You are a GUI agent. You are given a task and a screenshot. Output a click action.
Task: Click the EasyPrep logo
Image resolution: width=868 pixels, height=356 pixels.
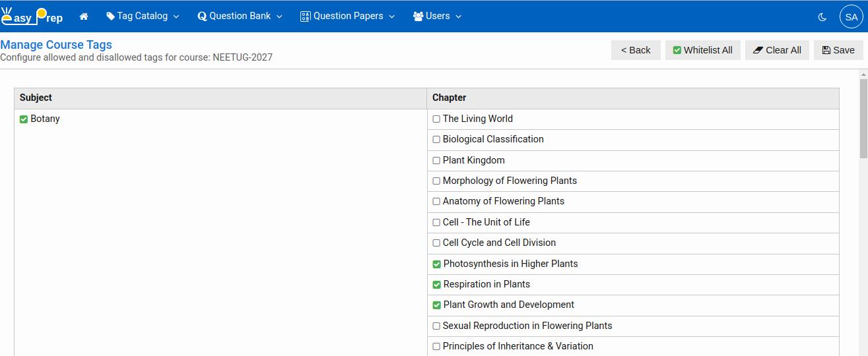click(x=32, y=16)
